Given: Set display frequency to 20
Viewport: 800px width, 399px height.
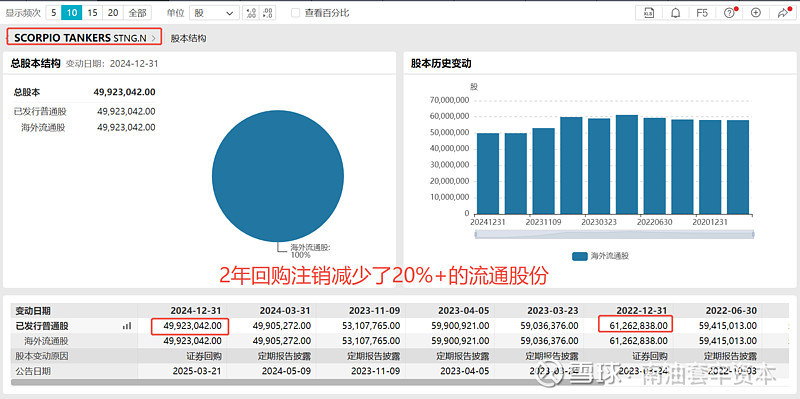Looking at the screenshot, I should [x=113, y=13].
